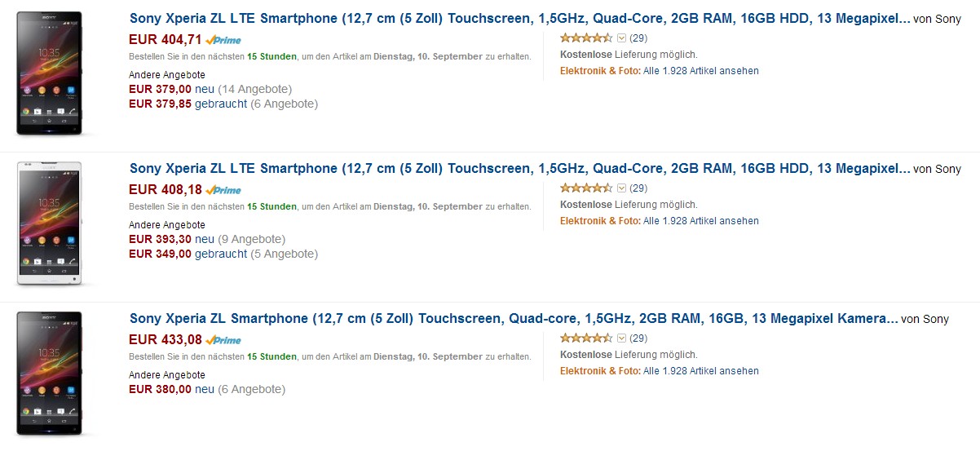
Task: Open white Xperia ZL LTE product image
Action: tap(49, 223)
